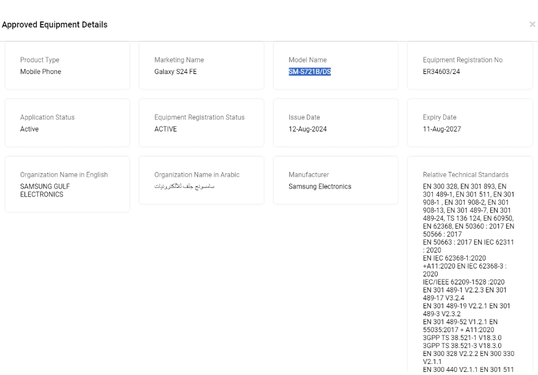Click the 'Model Name' label
The height and width of the screenshot is (375, 538).
pyautogui.click(x=307, y=60)
